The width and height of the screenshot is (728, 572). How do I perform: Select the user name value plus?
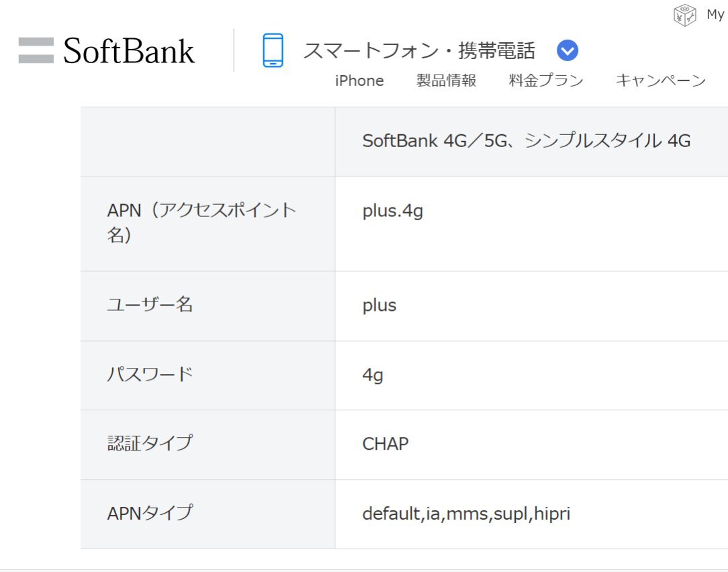point(379,305)
